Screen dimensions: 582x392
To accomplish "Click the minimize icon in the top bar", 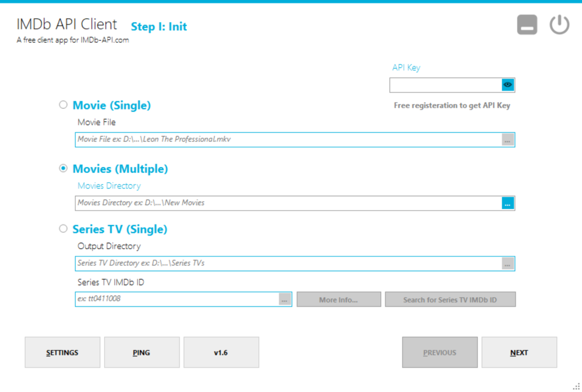I will [x=527, y=24].
